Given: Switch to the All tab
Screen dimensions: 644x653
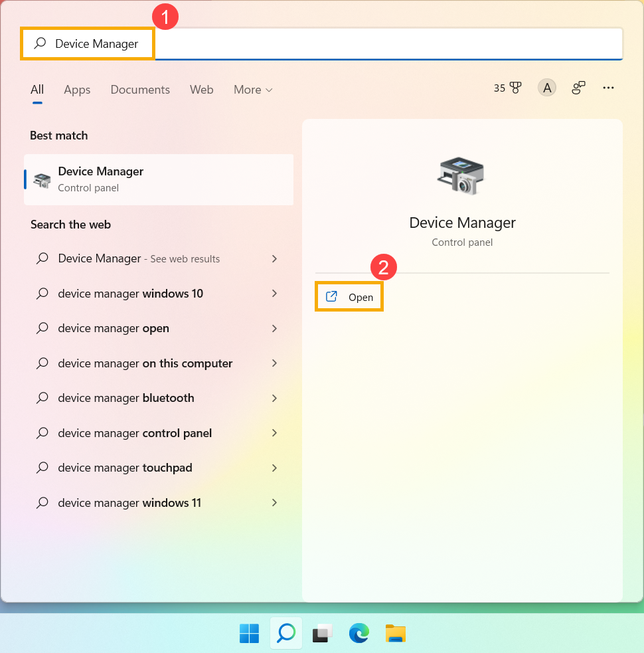Looking at the screenshot, I should point(37,90).
